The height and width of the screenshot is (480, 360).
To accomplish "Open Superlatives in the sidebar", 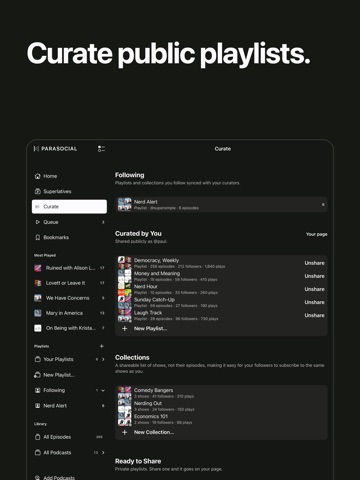I will pyautogui.click(x=69, y=191).
